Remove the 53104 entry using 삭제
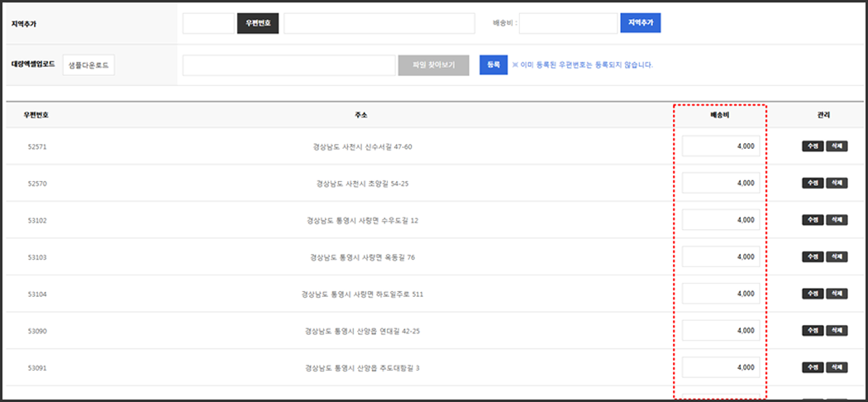 837,294
